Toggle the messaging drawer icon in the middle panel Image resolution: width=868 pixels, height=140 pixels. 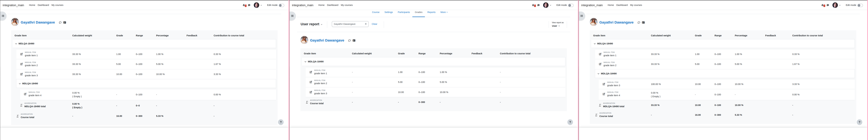538,5
